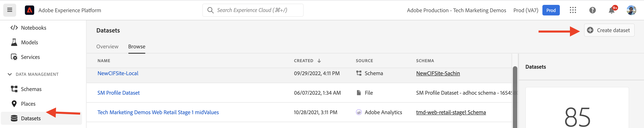Click the Adobe logo icon
The width and height of the screenshot is (644, 128).
(30, 10)
